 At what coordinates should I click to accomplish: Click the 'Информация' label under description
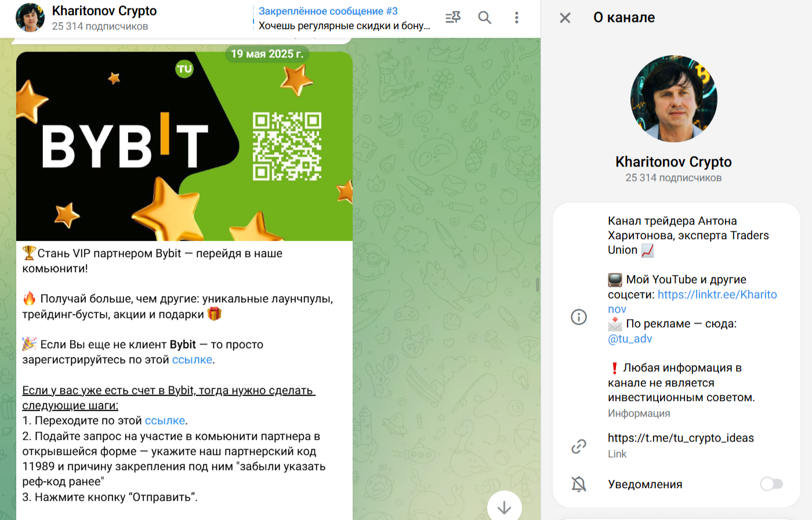coord(639,413)
